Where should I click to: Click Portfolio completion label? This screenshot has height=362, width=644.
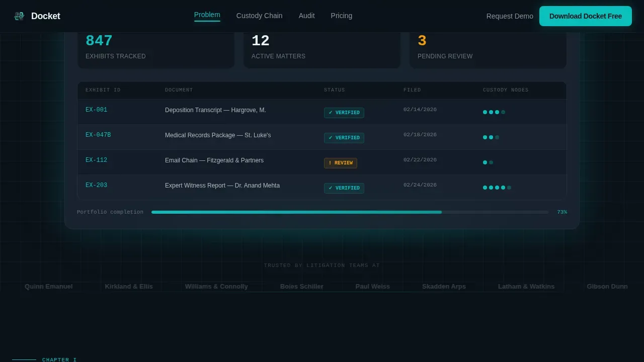tap(110, 212)
